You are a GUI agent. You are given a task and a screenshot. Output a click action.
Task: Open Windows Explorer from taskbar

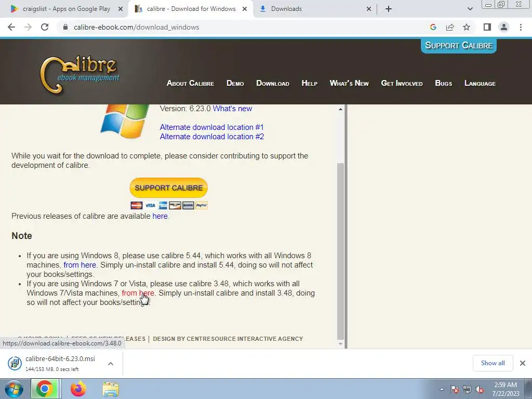[x=111, y=389]
